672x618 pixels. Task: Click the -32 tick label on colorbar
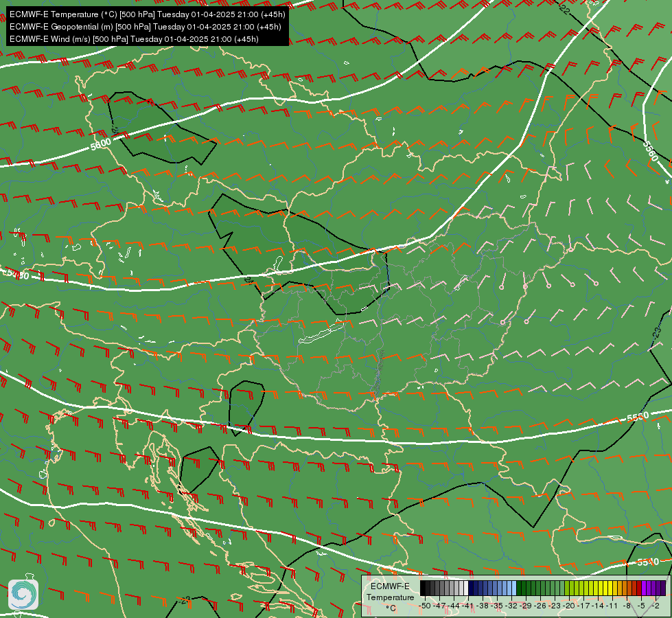pyautogui.click(x=511, y=606)
